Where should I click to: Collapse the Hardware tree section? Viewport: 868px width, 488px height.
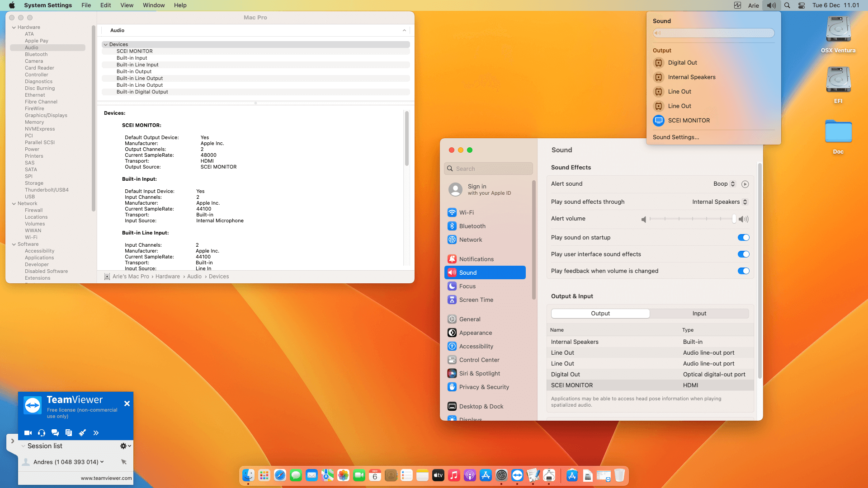[x=14, y=28]
